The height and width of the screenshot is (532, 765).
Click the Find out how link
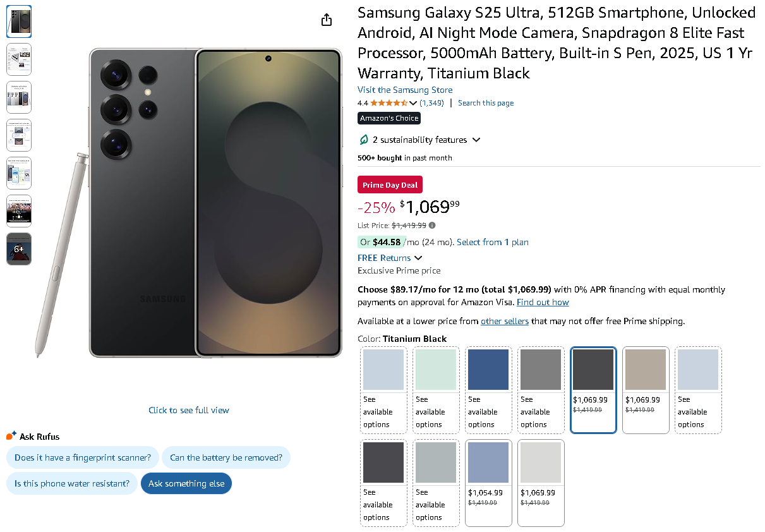point(543,302)
